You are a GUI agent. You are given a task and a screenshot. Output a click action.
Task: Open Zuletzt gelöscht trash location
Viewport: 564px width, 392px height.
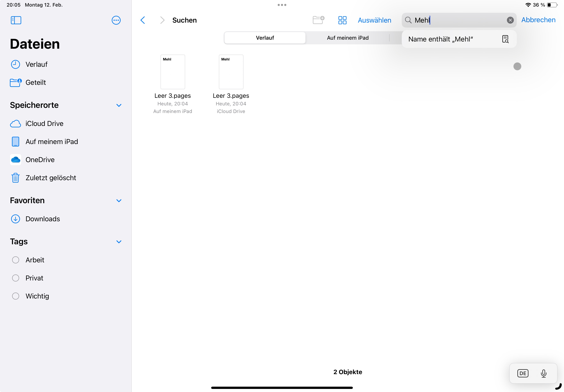(51, 178)
